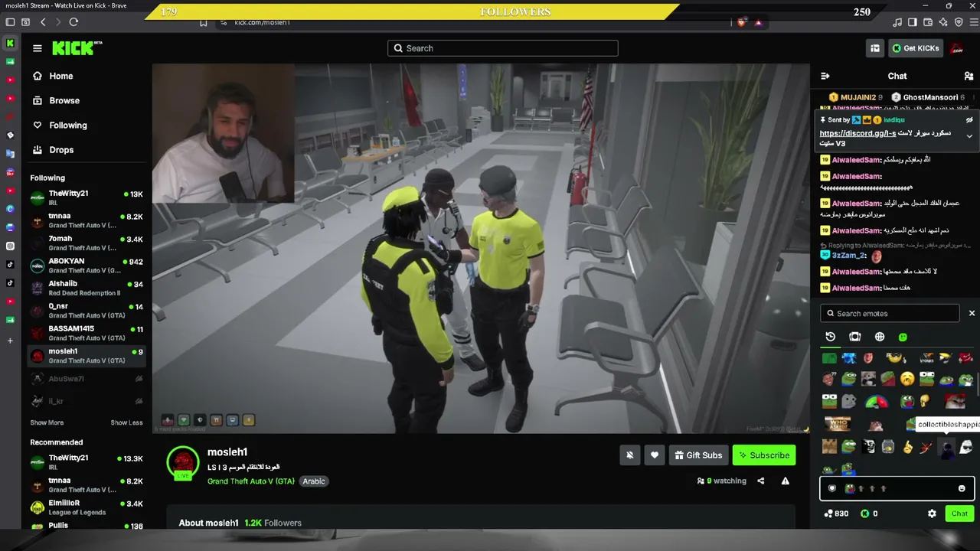Share the stream
Screen dimensions: 980x551
click(x=761, y=481)
